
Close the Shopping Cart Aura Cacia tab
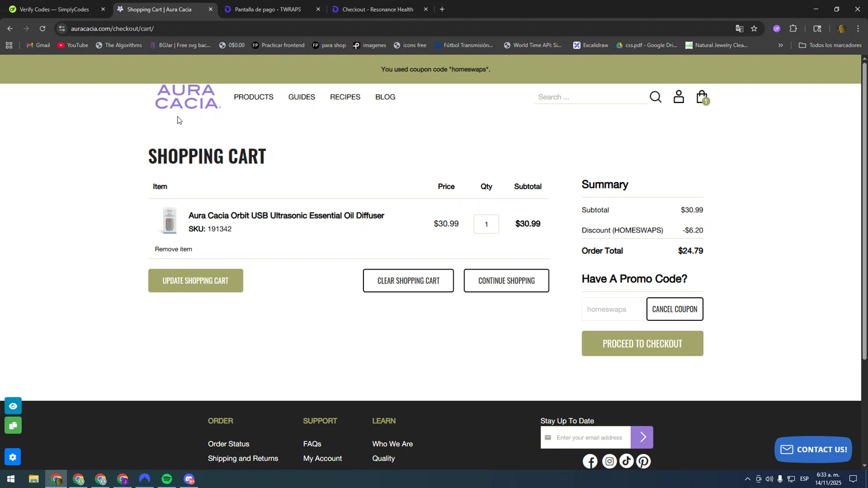pyautogui.click(x=211, y=9)
